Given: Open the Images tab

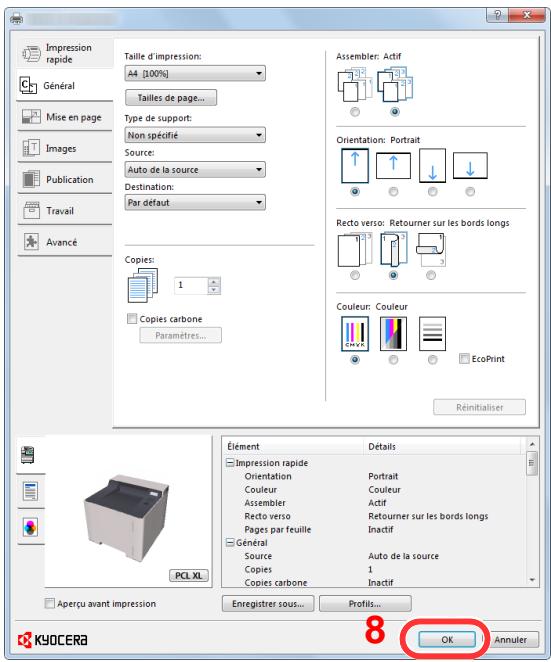Looking at the screenshot, I should pyautogui.click(x=65, y=148).
